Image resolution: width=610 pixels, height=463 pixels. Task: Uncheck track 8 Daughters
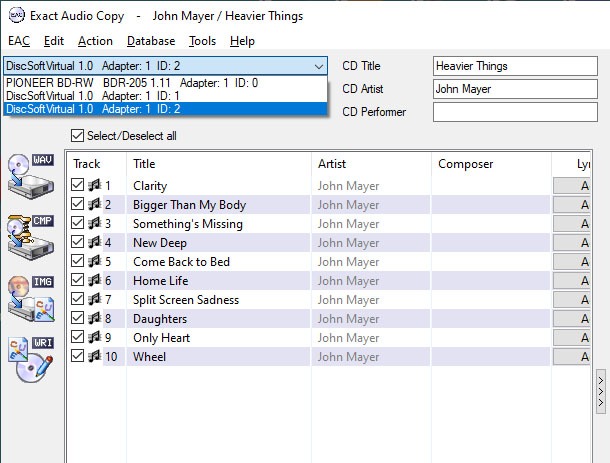click(x=77, y=318)
